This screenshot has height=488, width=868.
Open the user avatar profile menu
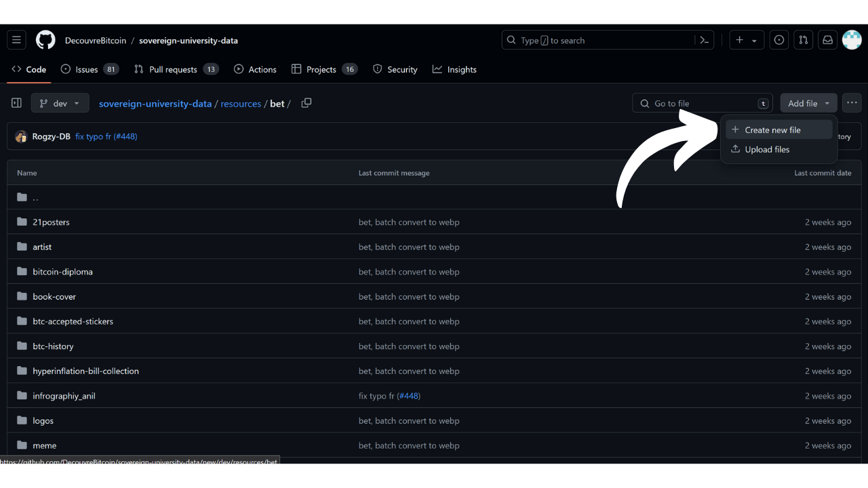(x=852, y=40)
